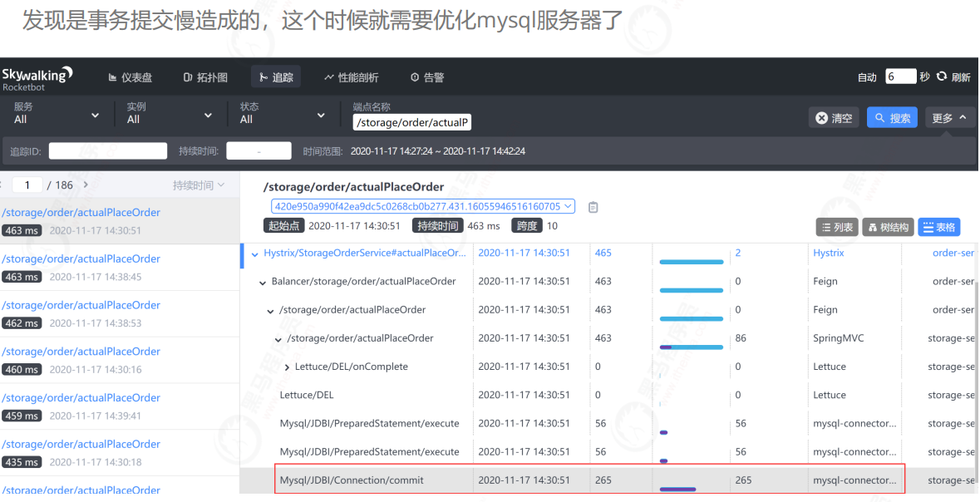Collapse the SpringMVC /storage/order/actualPlaceOrder row
Image resolution: width=980 pixels, height=502 pixels.
click(278, 339)
